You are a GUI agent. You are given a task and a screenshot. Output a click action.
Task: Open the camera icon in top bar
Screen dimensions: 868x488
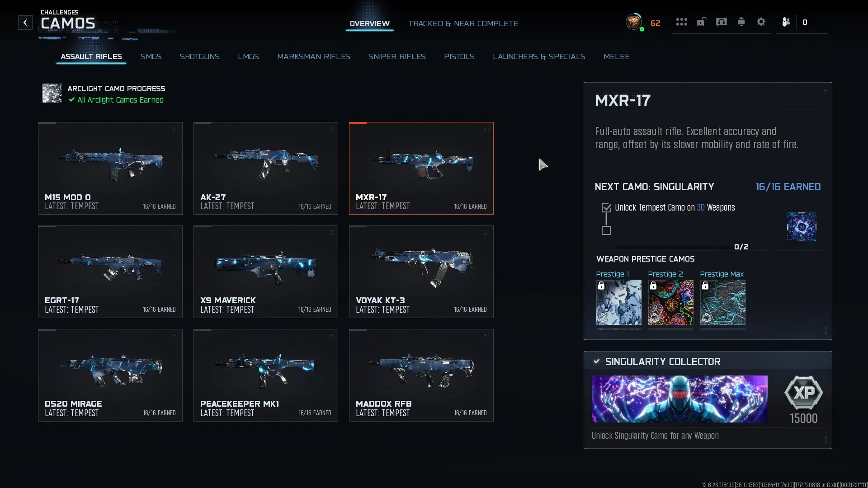click(x=722, y=22)
